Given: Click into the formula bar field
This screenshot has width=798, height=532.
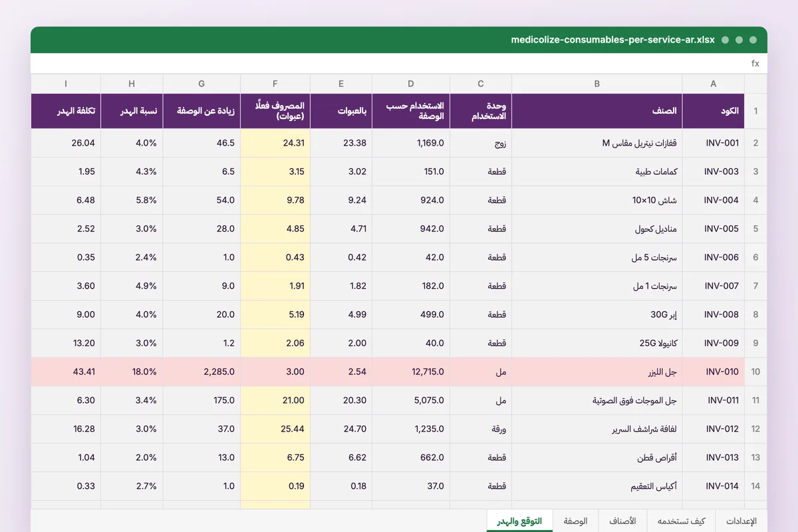Looking at the screenshot, I should coord(389,64).
